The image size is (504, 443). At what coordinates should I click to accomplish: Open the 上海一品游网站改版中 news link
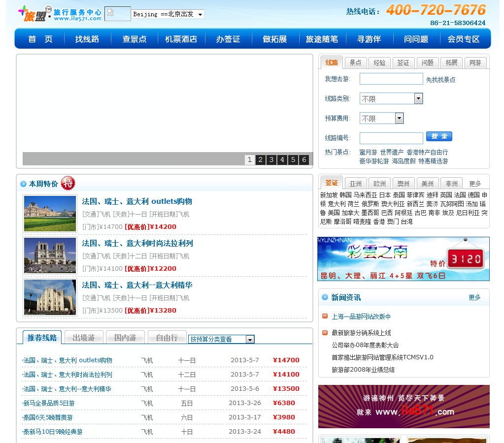[x=361, y=317]
